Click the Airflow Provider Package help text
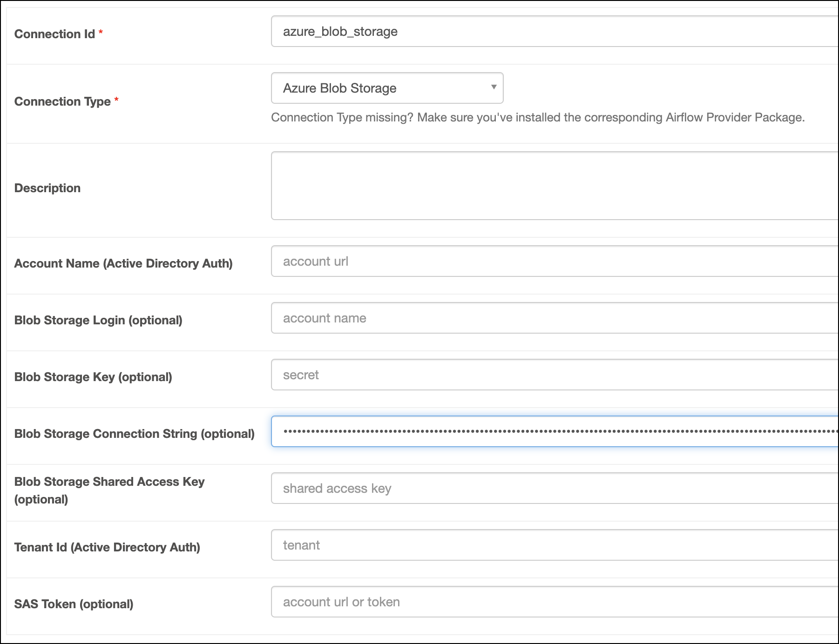The width and height of the screenshot is (839, 644). (x=537, y=118)
